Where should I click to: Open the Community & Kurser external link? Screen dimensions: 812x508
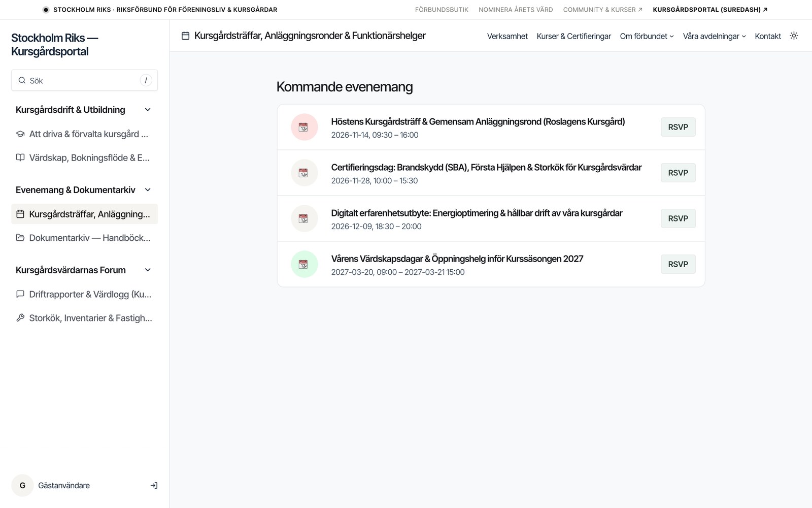(x=602, y=10)
